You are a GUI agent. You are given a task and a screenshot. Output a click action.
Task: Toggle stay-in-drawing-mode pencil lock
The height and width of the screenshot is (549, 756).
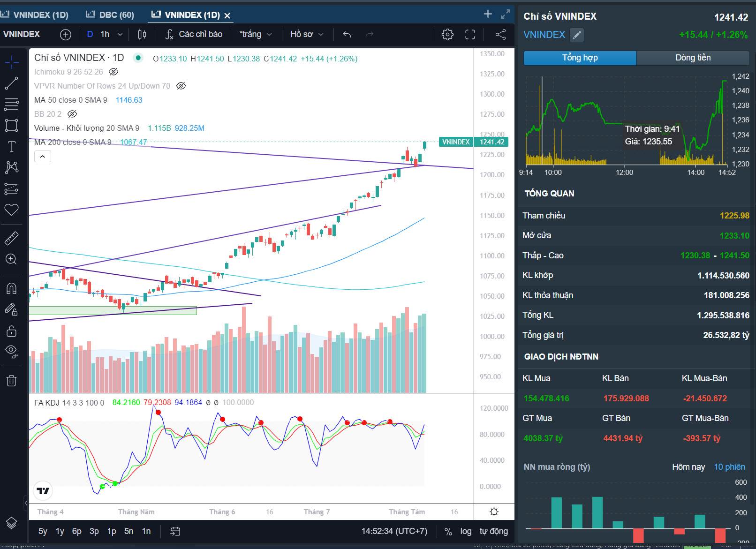(x=11, y=309)
